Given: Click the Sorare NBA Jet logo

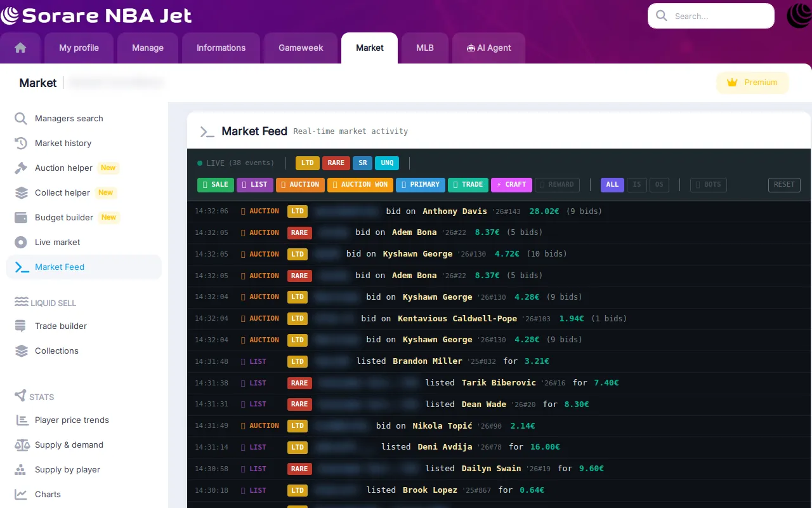Looking at the screenshot, I should point(96,16).
